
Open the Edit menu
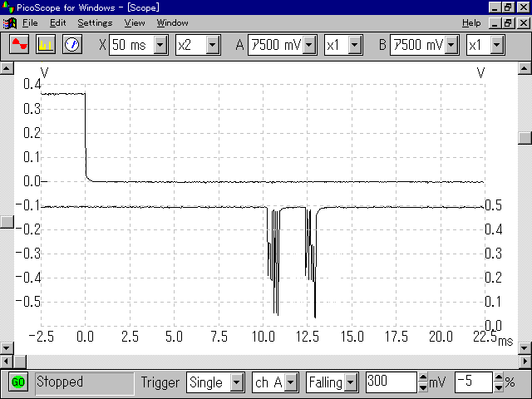click(x=57, y=23)
